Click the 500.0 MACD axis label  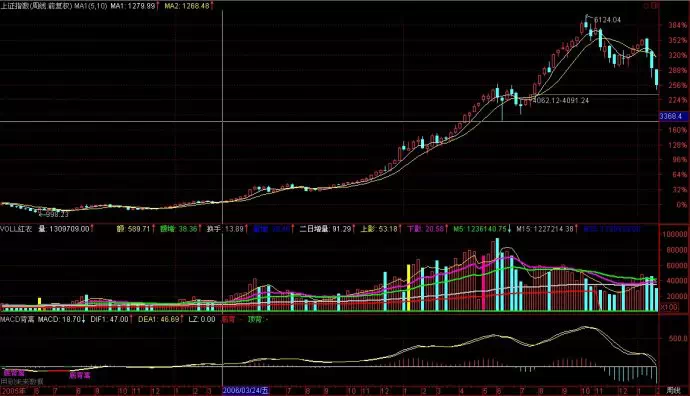(x=678, y=338)
